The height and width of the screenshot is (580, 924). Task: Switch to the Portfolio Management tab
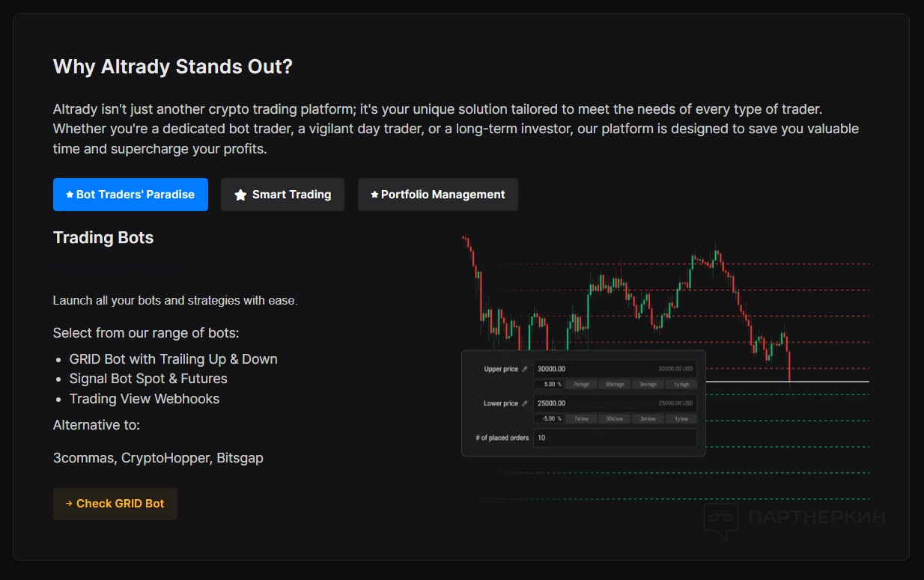437,195
